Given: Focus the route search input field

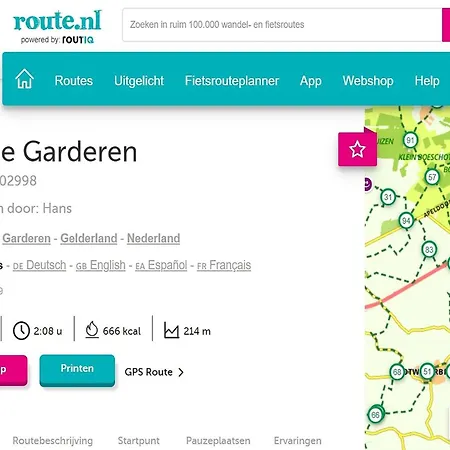Looking at the screenshot, I should click(x=282, y=25).
